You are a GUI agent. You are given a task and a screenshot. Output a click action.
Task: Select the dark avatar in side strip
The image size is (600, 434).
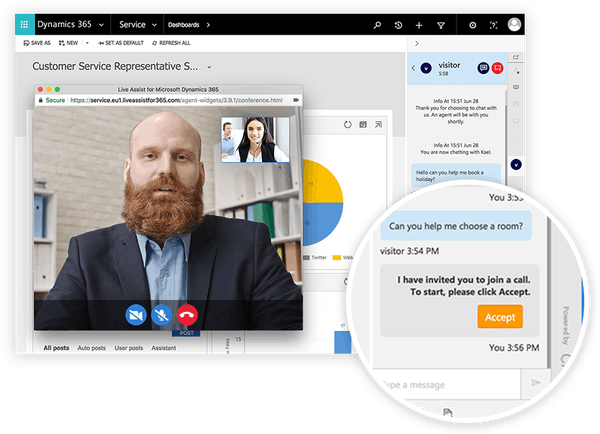pyautogui.click(x=516, y=165)
